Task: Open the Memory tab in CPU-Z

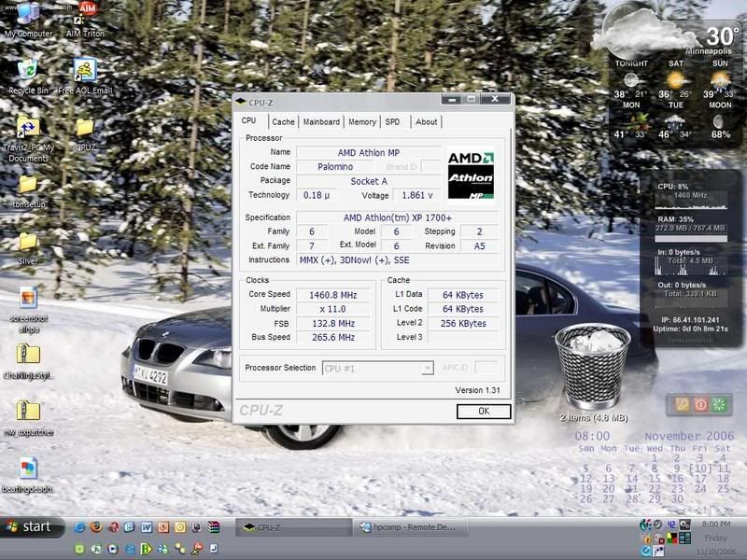Action: point(362,122)
